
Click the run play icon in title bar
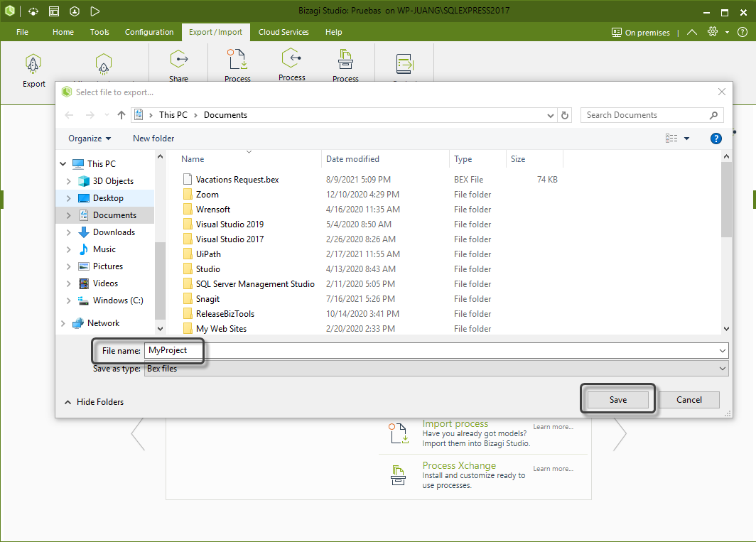pyautogui.click(x=95, y=11)
